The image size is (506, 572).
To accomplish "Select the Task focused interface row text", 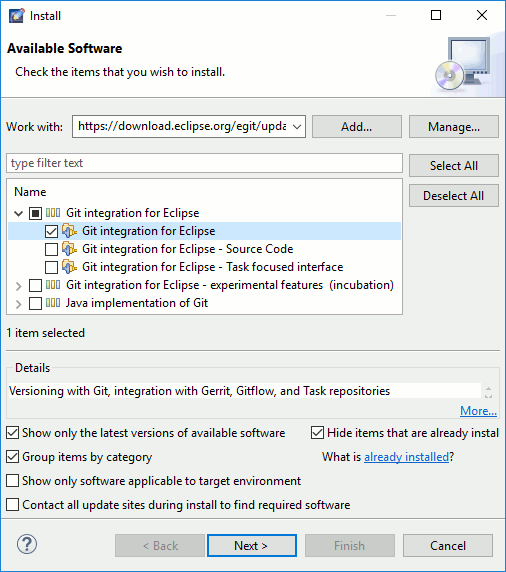I will tap(212, 267).
